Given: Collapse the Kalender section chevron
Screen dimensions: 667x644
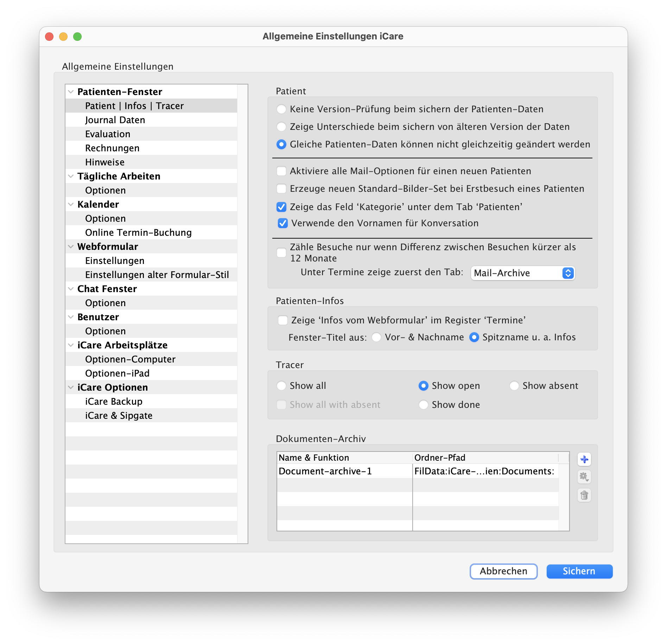Looking at the screenshot, I should tap(71, 204).
